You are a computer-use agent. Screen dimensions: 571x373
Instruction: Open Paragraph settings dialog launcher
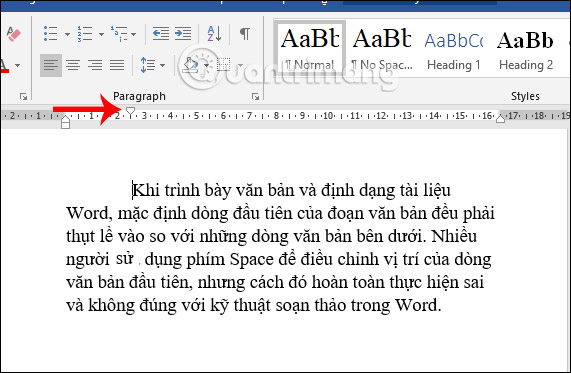[255, 97]
